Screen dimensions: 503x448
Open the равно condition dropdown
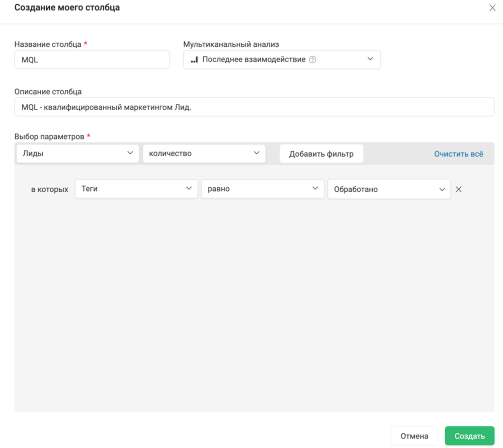tap(262, 189)
